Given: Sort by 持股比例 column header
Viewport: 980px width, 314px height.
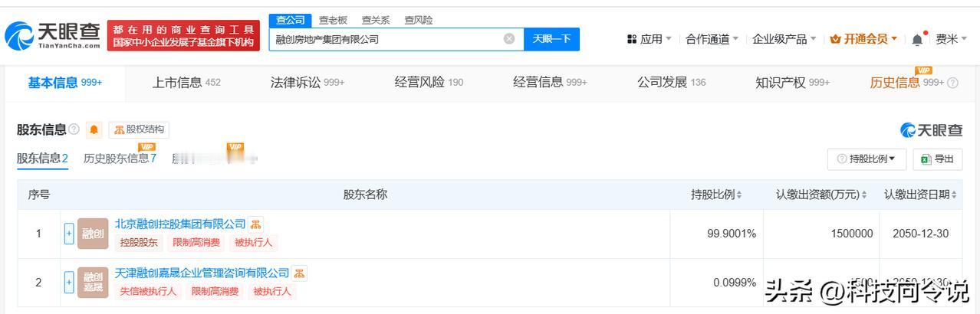Looking at the screenshot, I should [x=716, y=195].
